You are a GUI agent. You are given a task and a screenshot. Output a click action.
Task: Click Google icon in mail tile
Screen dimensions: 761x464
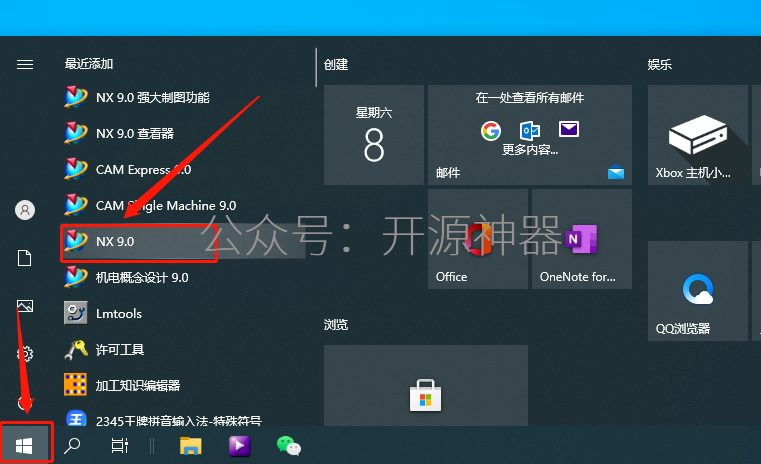tap(491, 131)
